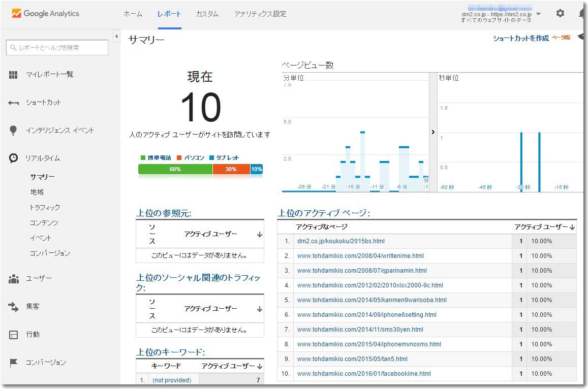Switch to the カスタム tab
Screen dimensions: 588x389
coord(207,14)
